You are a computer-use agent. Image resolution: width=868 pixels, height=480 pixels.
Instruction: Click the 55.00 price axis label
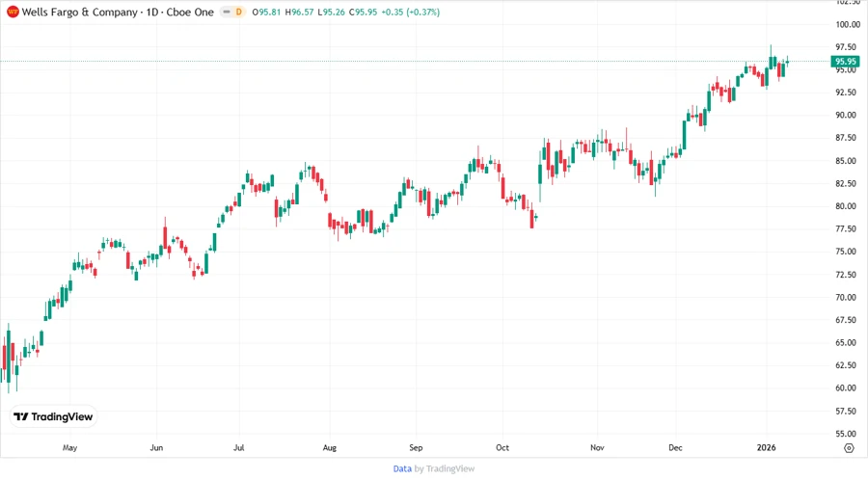click(846, 434)
